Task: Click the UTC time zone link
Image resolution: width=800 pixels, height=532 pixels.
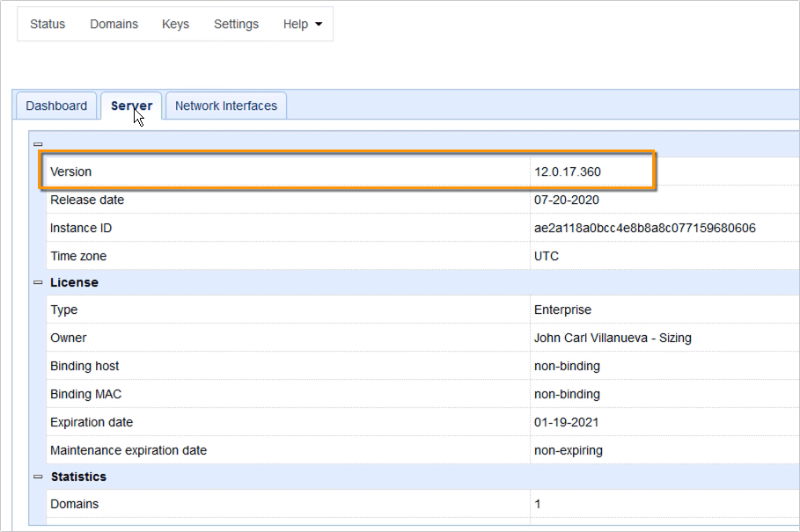Action: [x=547, y=256]
